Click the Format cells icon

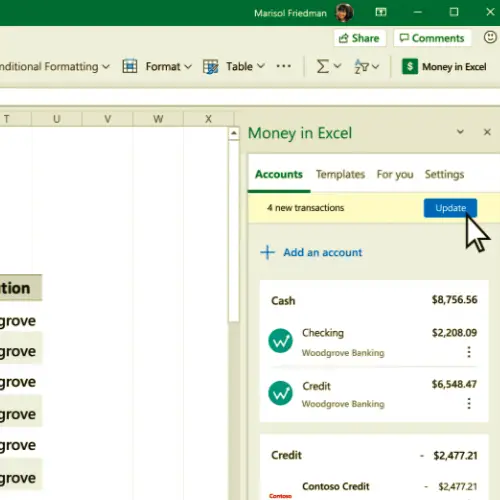(x=130, y=66)
